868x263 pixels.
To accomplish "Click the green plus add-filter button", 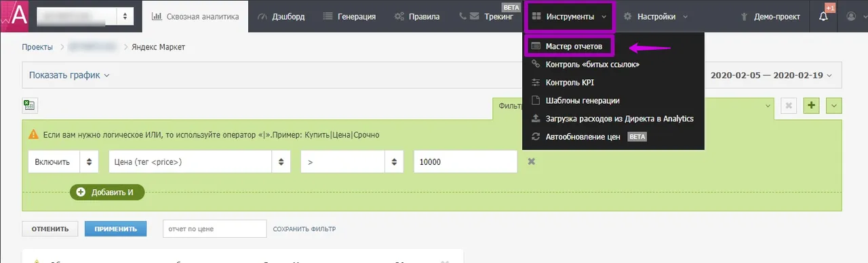I will click(812, 106).
